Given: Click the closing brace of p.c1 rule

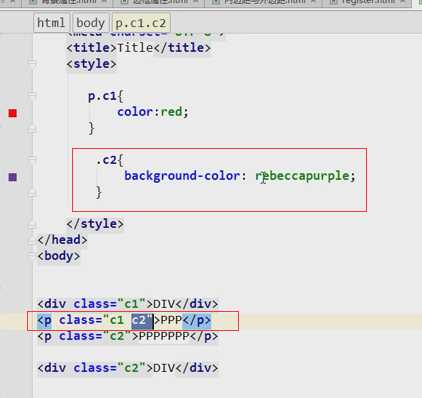Looking at the screenshot, I should click(91, 128).
